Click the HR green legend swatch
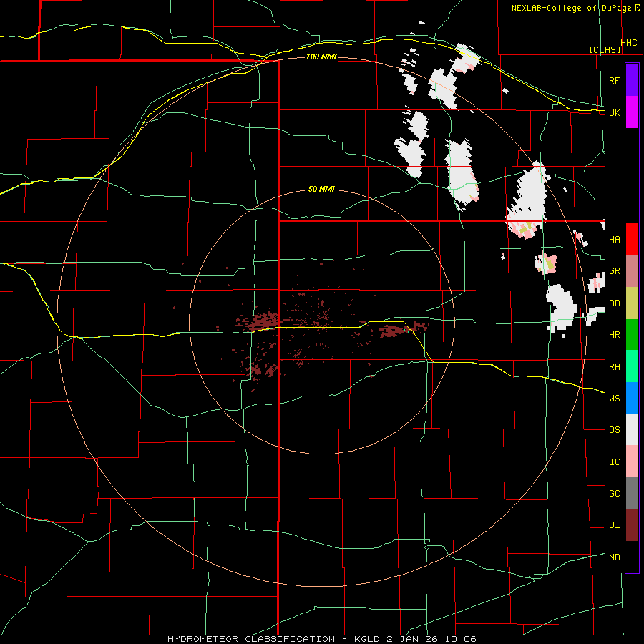Viewport: 644px width, 644px height. pyautogui.click(x=632, y=335)
